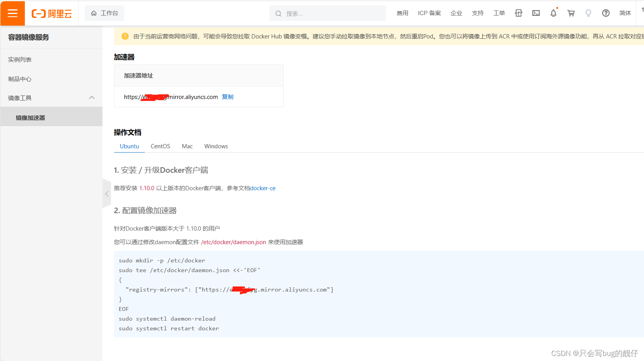Click the 'sudo mkdir -p /etc/docker' line

tap(162, 260)
